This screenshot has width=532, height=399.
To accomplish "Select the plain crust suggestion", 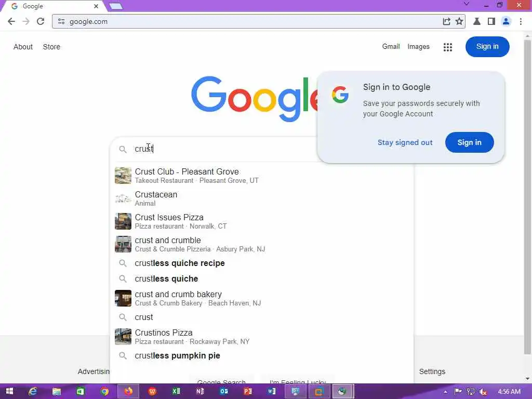I will click(x=262, y=317).
